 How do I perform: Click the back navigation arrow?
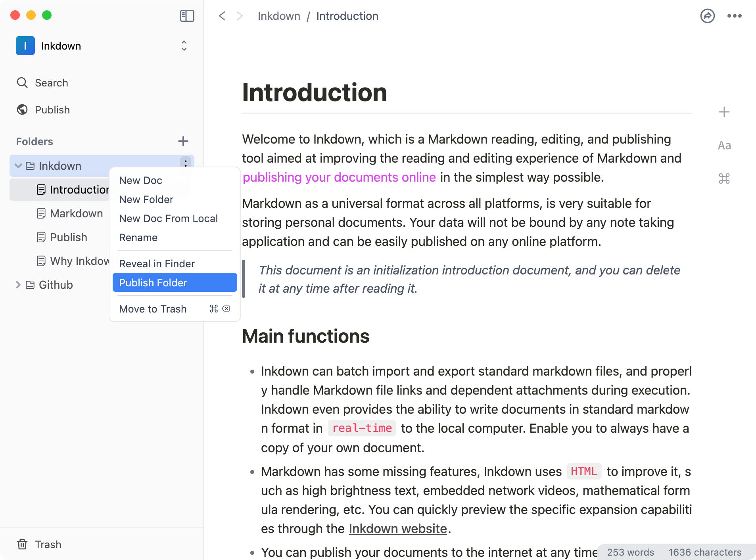coord(222,16)
